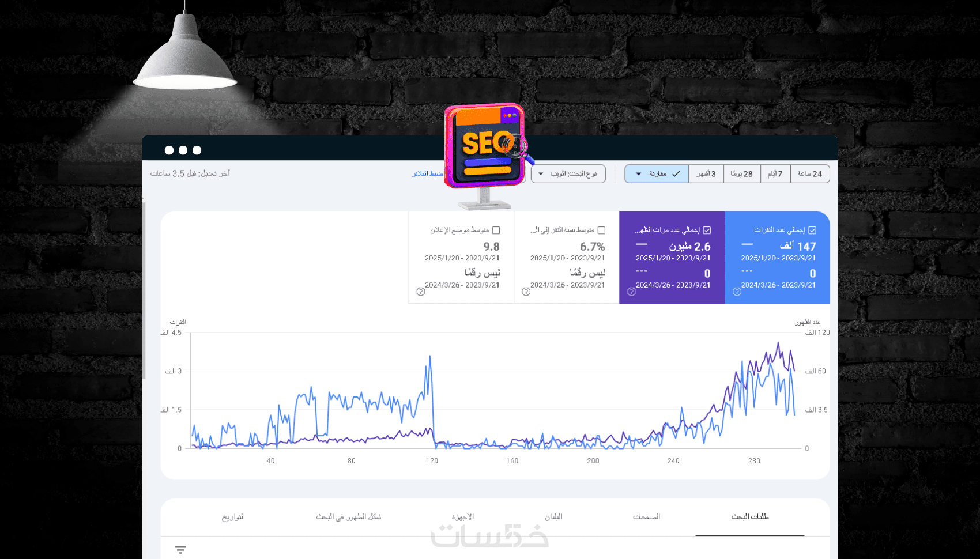Switch to the 'طلبات البحث' tab
Image resolution: width=980 pixels, height=559 pixels.
click(750, 517)
